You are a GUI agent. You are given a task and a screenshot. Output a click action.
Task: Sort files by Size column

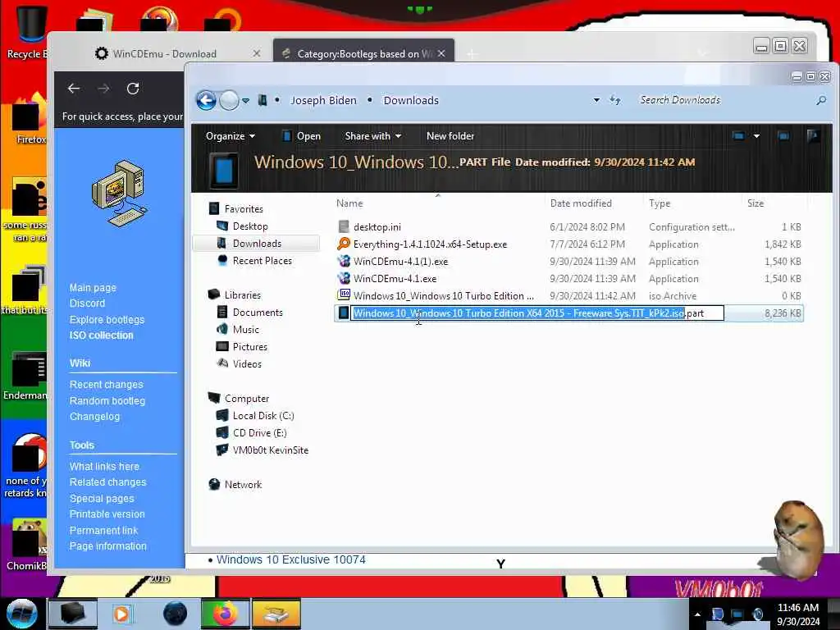756,203
